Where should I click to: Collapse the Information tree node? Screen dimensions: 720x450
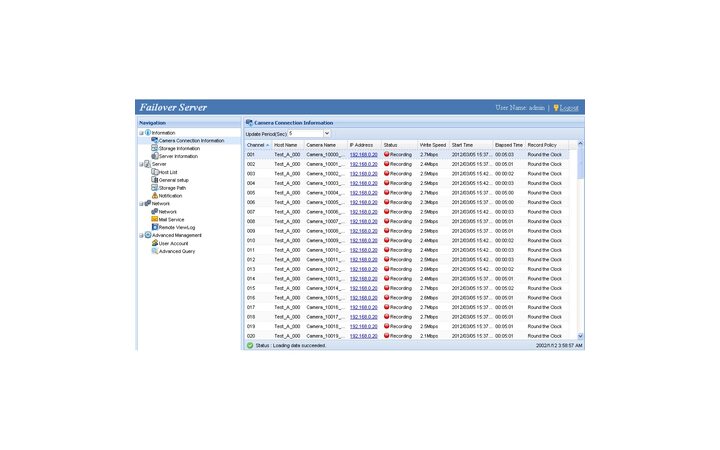click(x=141, y=132)
